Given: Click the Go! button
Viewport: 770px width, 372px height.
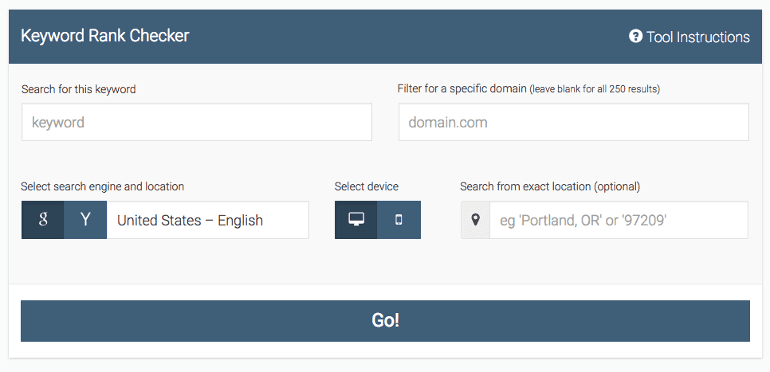Looking at the screenshot, I should click(385, 320).
